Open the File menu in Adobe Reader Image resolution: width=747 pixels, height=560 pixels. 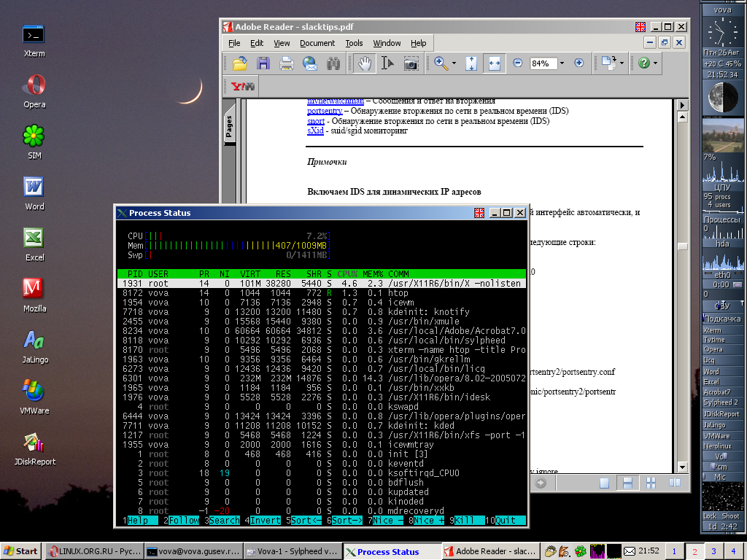click(234, 43)
